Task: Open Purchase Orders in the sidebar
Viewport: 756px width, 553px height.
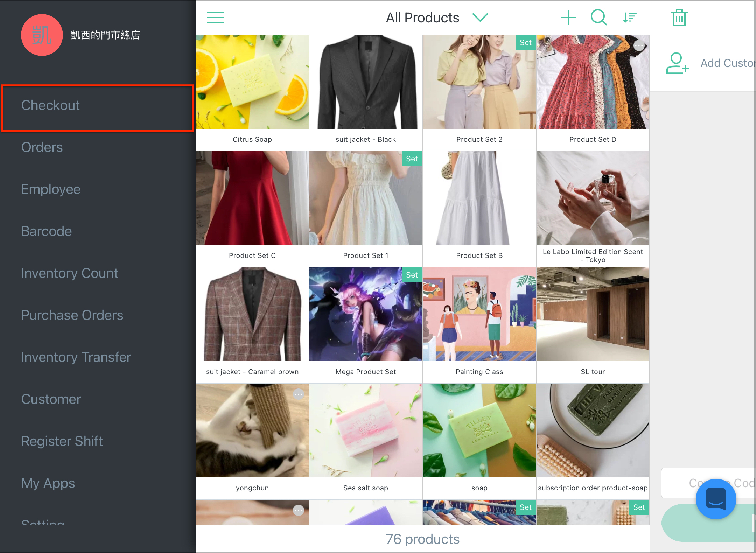Action: [72, 315]
